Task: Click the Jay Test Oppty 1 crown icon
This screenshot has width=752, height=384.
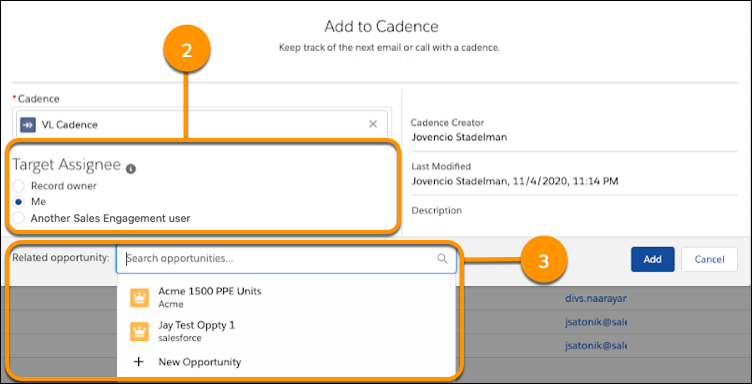Action: tap(140, 331)
